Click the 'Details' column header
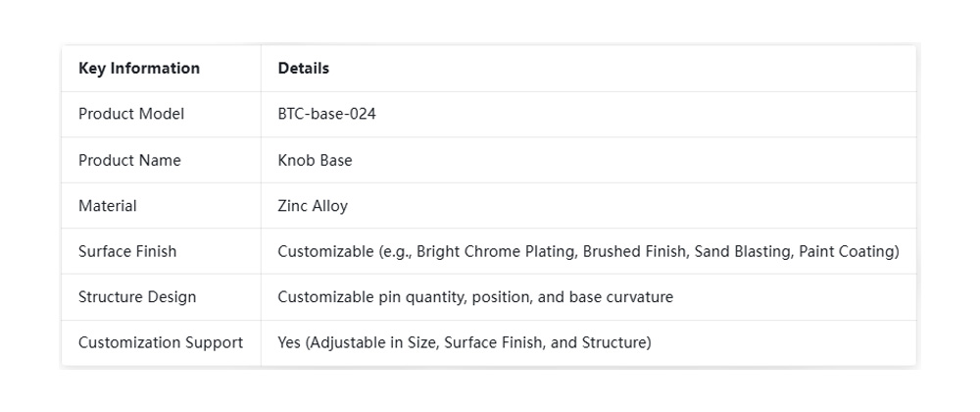The image size is (980, 412). point(303,69)
